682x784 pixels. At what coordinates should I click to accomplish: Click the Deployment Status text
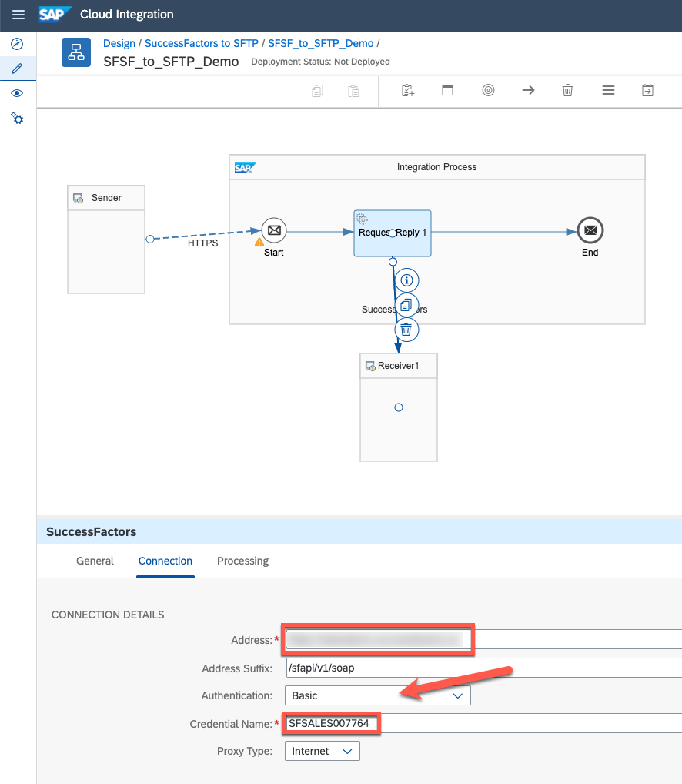(x=320, y=62)
